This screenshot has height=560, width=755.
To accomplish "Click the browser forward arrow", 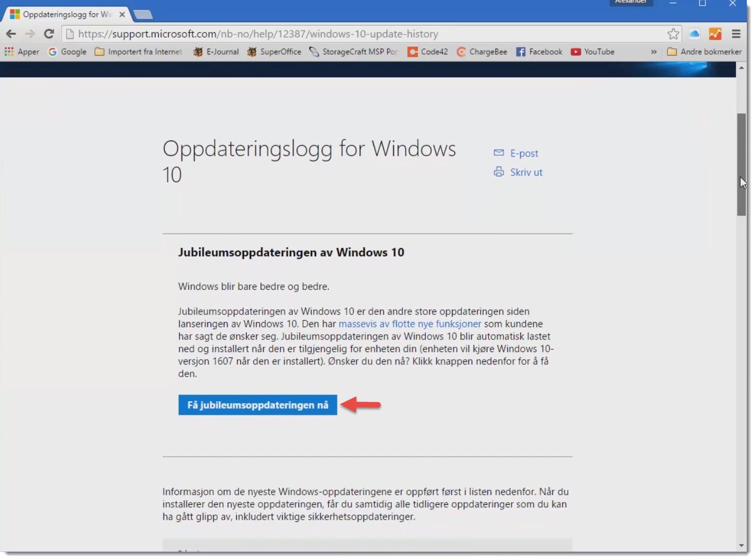I will pyautogui.click(x=30, y=34).
